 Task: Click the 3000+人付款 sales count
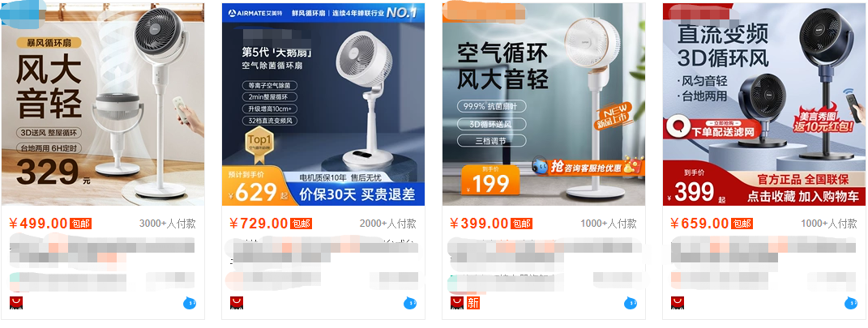167,224
